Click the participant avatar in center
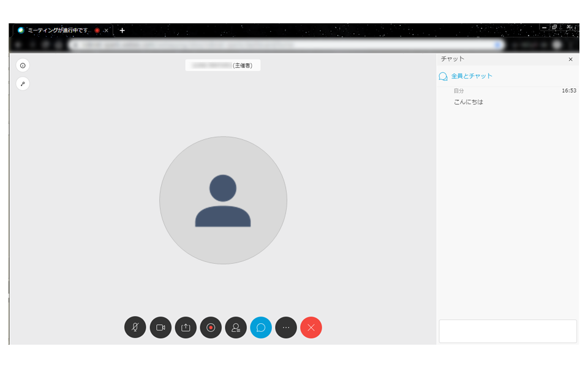The image size is (588, 368). coord(223,200)
